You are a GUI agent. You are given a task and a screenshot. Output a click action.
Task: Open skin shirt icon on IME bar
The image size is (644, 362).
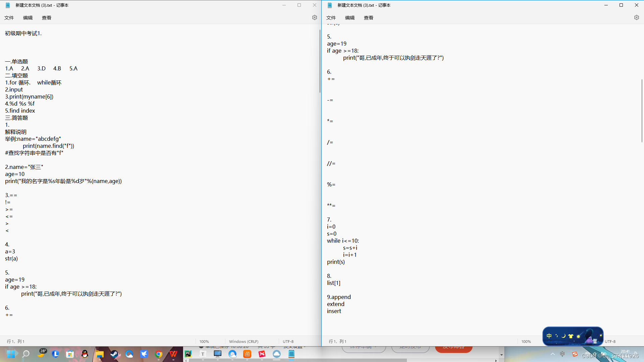point(571,336)
